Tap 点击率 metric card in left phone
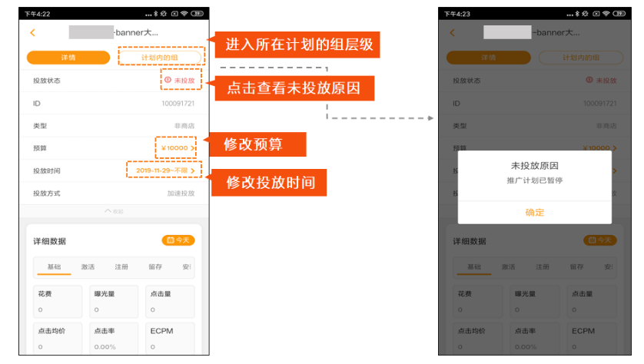 click(114, 339)
